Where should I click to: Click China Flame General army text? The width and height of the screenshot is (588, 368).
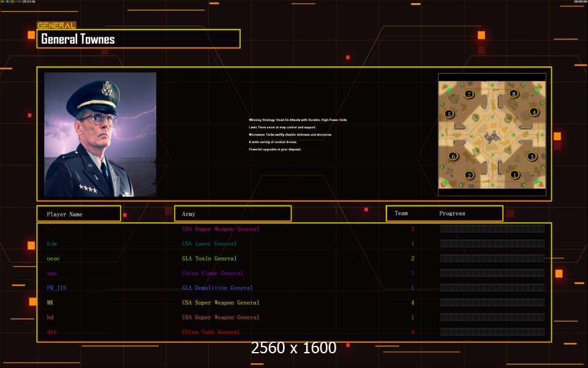click(213, 273)
